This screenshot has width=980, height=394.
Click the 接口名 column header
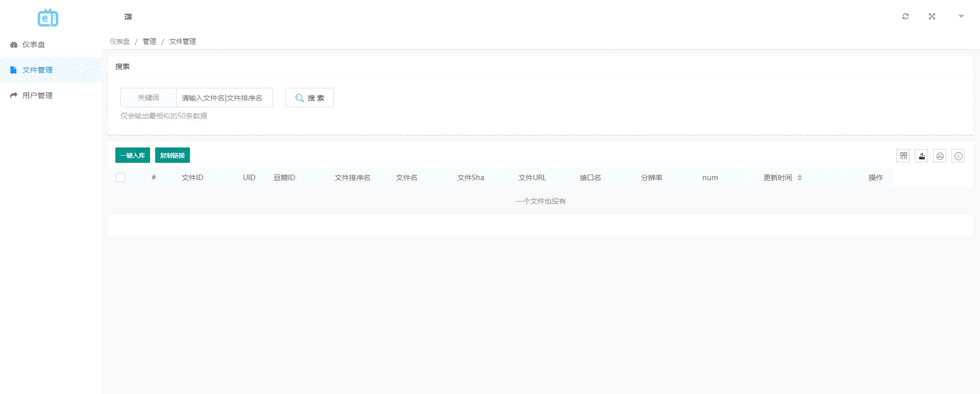tap(591, 178)
